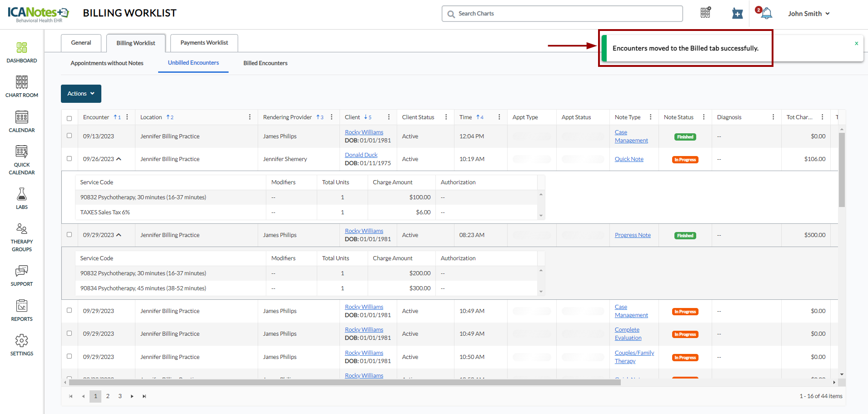Image resolution: width=868 pixels, height=414 pixels.
Task: Open the Reports sidebar icon
Action: coord(22,310)
